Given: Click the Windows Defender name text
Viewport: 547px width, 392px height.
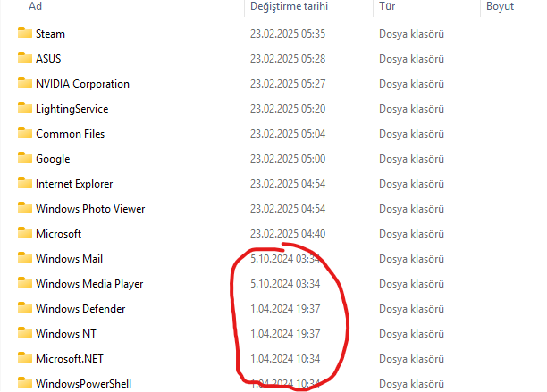Looking at the screenshot, I should pyautogui.click(x=80, y=309).
